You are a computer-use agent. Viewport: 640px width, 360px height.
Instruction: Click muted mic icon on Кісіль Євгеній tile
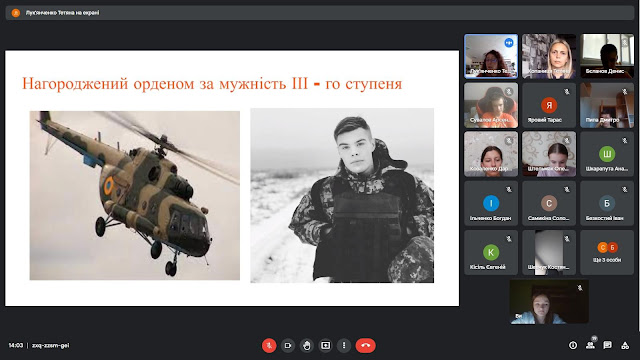pos(509,239)
